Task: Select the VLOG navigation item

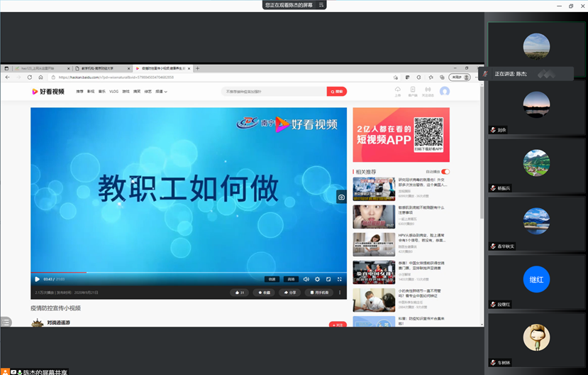Action: (113, 92)
